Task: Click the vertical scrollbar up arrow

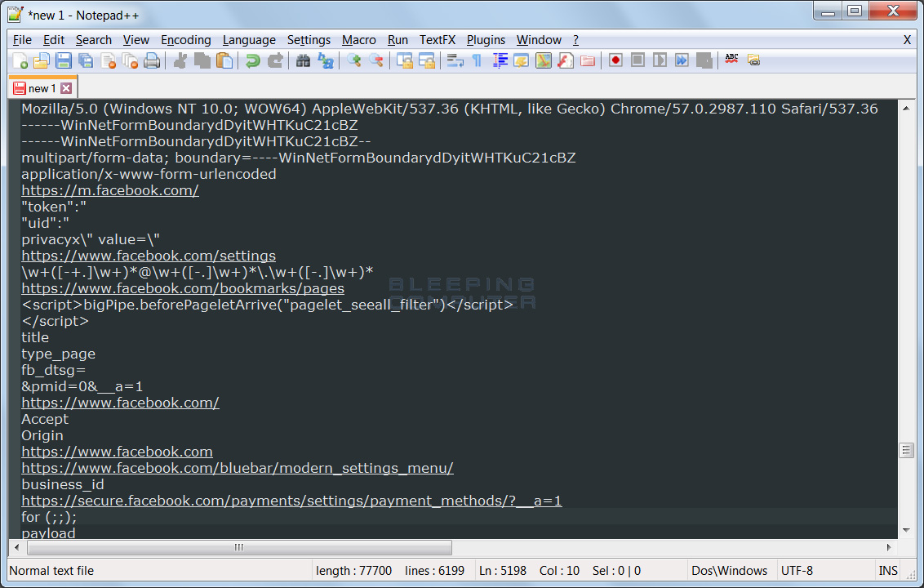Action: pos(906,109)
